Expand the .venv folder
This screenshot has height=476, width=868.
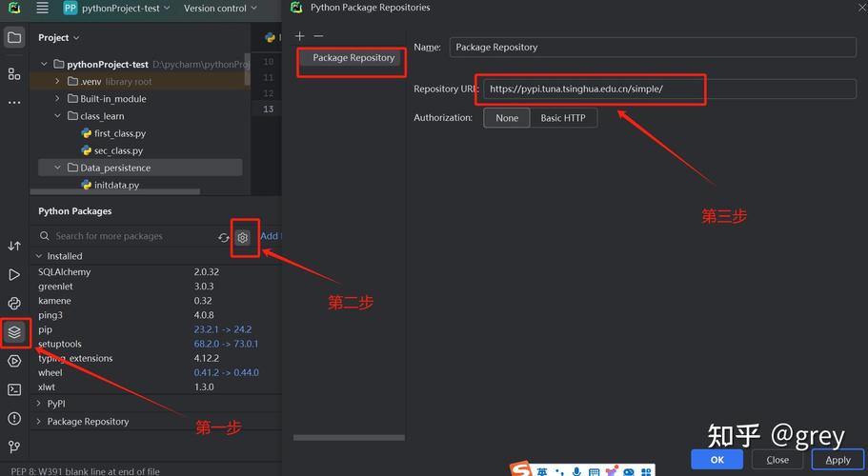(x=57, y=81)
